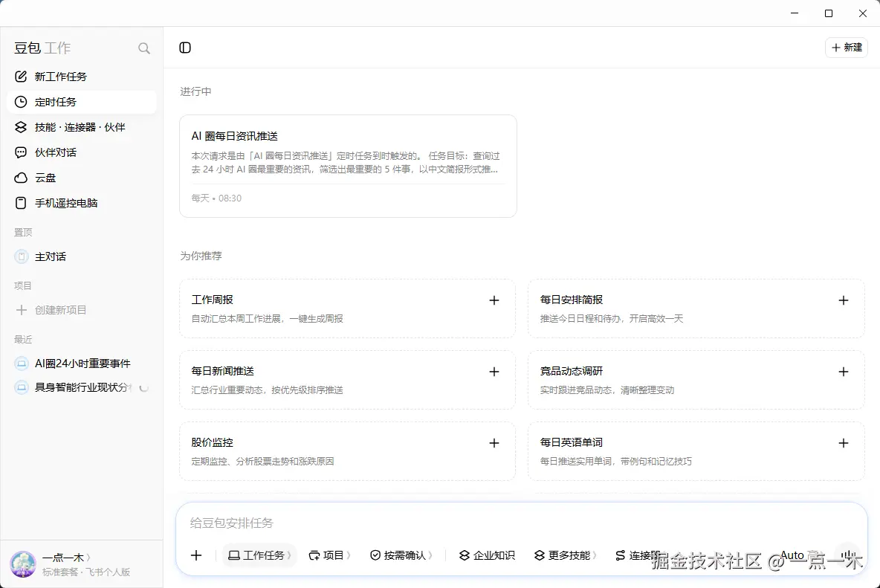This screenshot has width=880, height=588.
Task: Click the 企业知识 button
Action: [x=487, y=555]
